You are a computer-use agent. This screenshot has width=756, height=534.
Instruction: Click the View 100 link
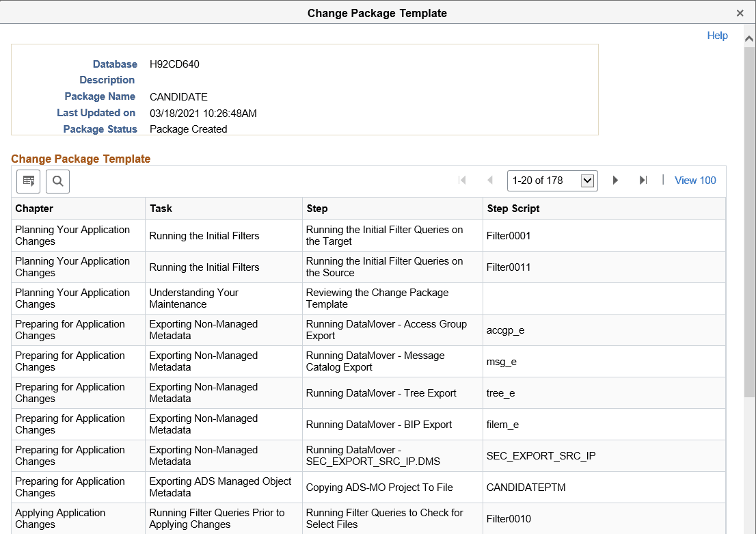pyautogui.click(x=694, y=180)
